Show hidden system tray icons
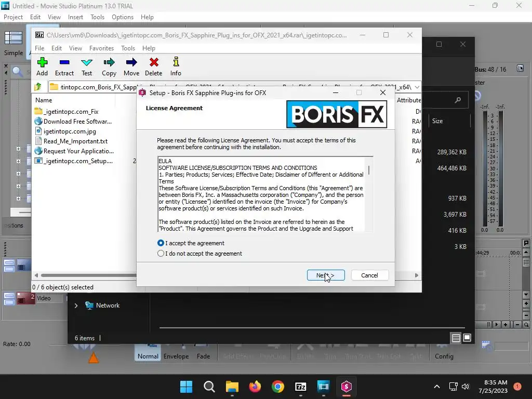 point(437,387)
